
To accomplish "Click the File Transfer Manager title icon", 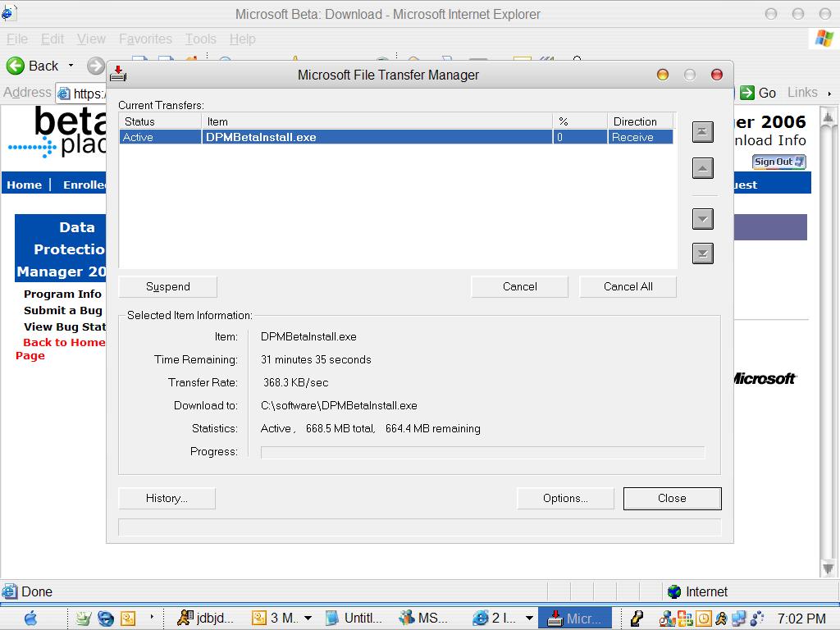I will 118,74.
